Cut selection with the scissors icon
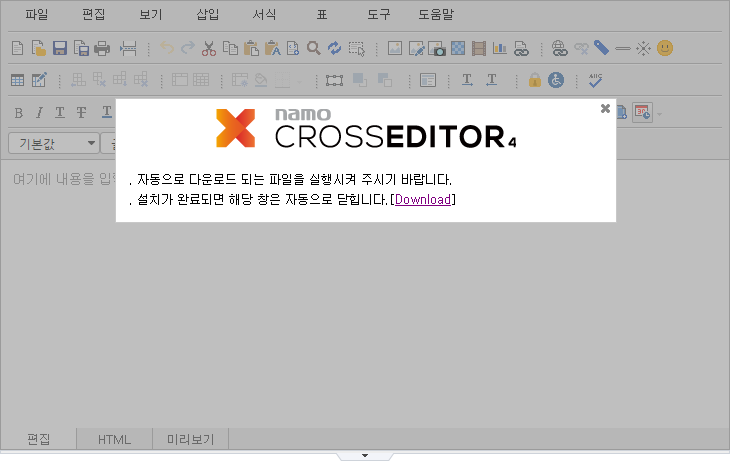 click(209, 48)
